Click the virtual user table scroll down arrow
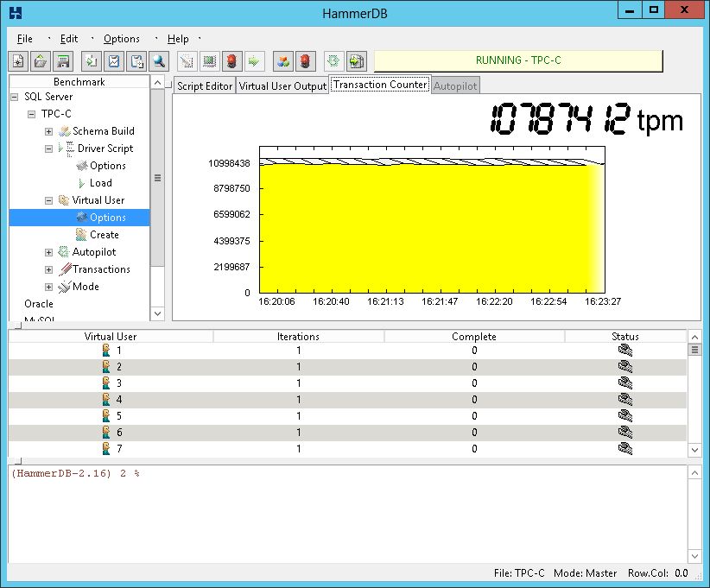This screenshot has width=710, height=588. 694,450
